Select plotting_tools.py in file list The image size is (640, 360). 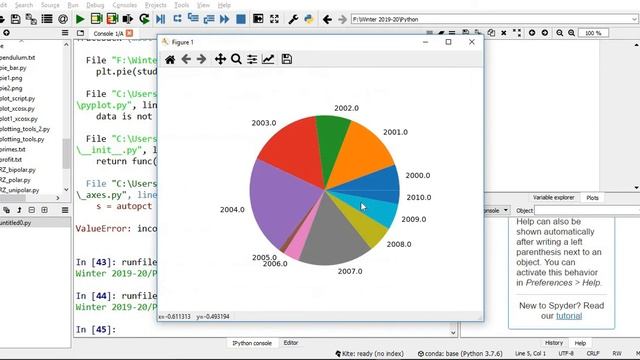pos(22,139)
